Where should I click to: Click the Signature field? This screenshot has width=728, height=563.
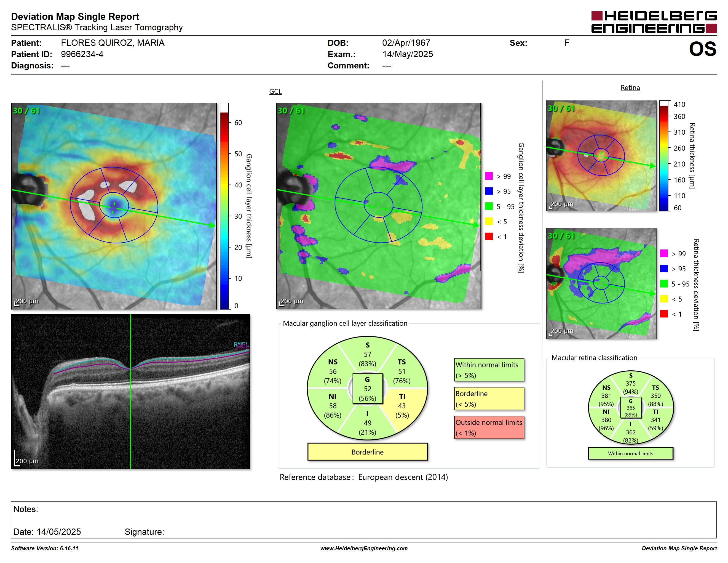point(144,532)
